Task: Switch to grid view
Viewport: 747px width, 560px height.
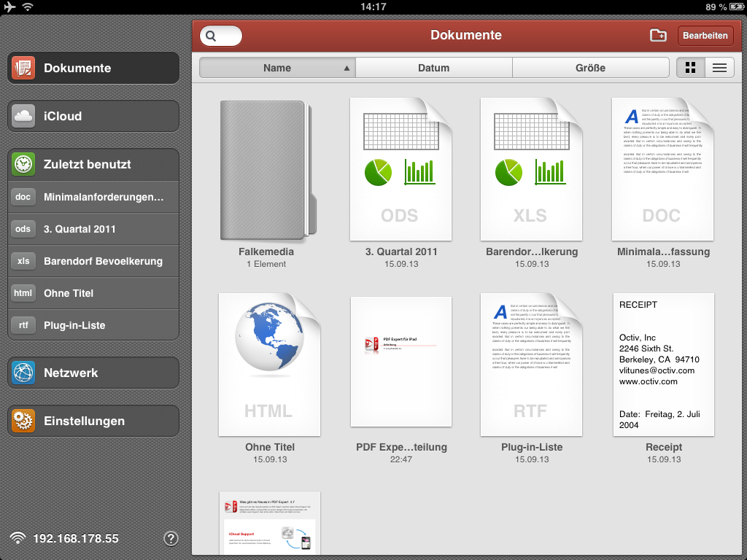Action: 690,68
